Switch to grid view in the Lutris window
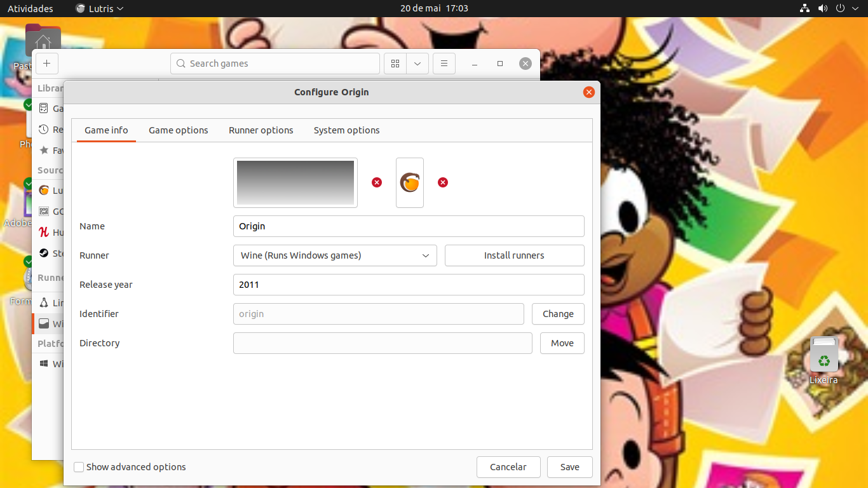Viewport: 868px width, 488px height. (x=395, y=64)
